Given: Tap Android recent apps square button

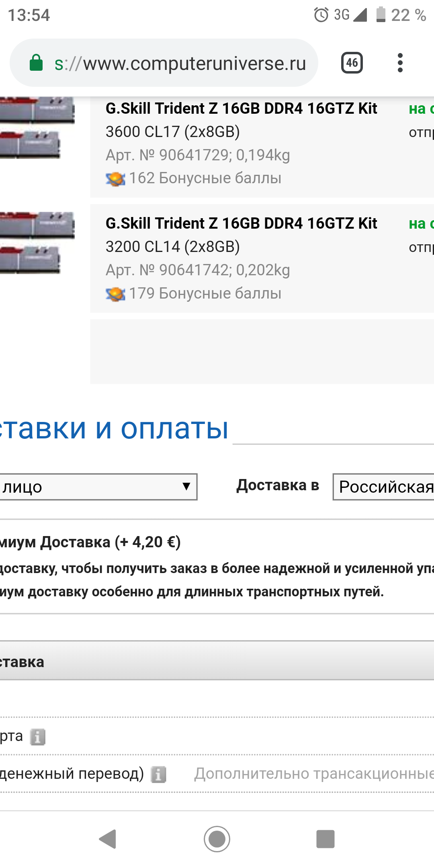Looking at the screenshot, I should (325, 839).
